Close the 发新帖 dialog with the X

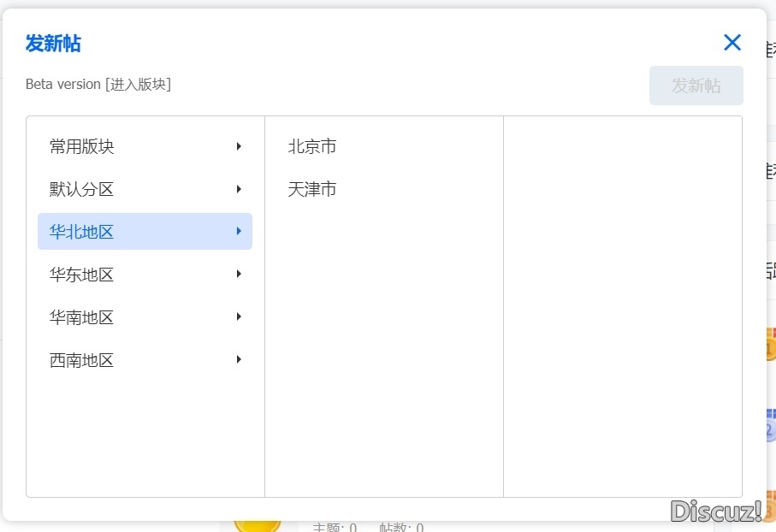tap(732, 42)
